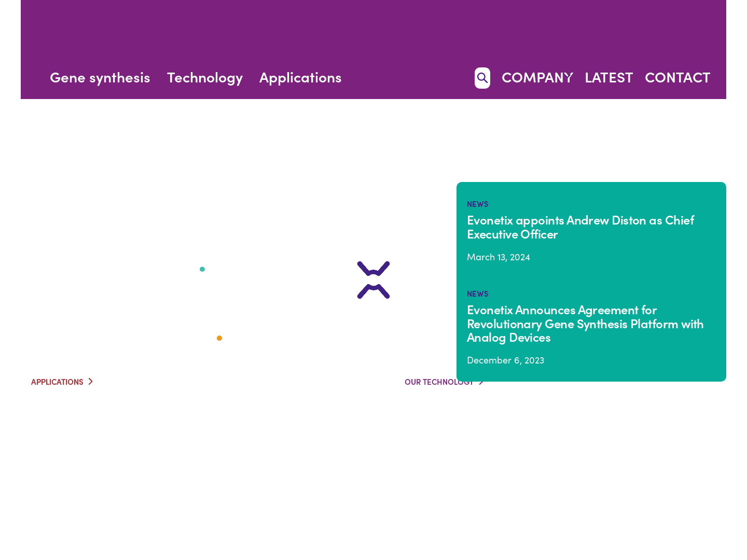Go to the CONTACT page
747x560 pixels.
(677, 77)
